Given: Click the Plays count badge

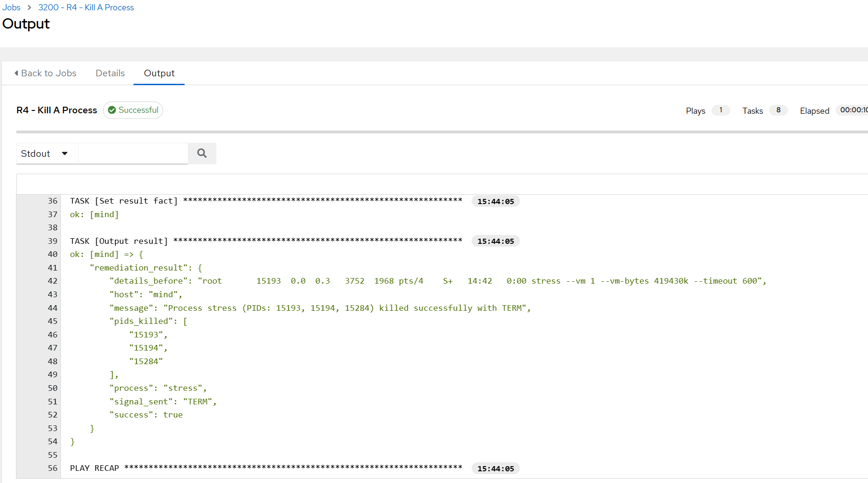Looking at the screenshot, I should pos(721,110).
